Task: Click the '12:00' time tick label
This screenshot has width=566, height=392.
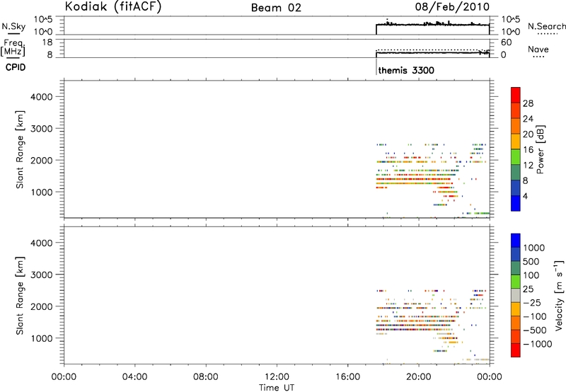Action: point(277,377)
